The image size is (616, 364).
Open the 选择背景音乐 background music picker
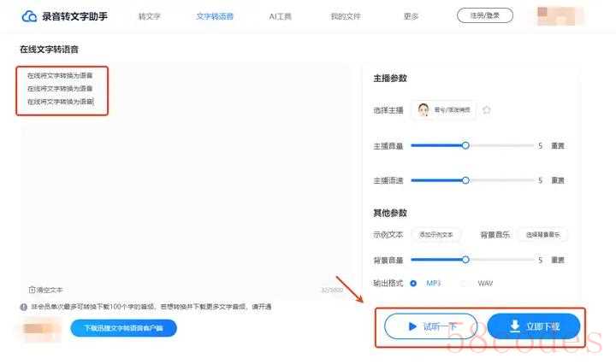pos(542,235)
